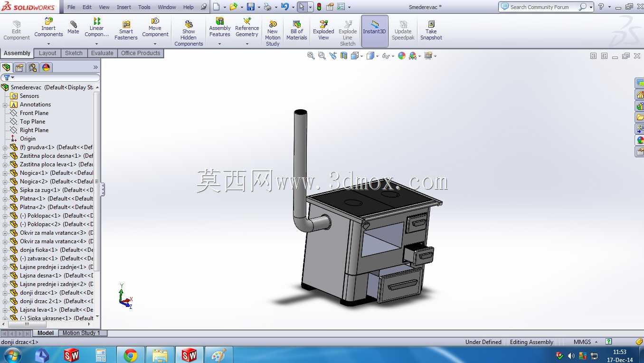Switch to the PropertyManager tab icon
Viewport: 644px width, 363px height.
pos(19,67)
